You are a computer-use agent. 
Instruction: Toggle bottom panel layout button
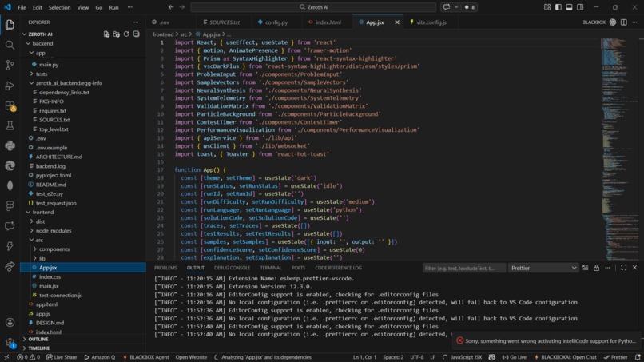[569, 7]
